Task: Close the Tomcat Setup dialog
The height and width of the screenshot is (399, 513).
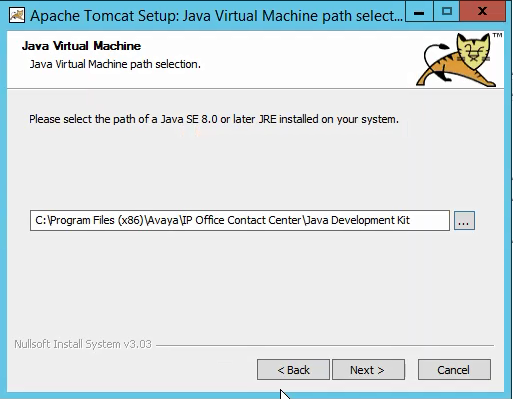Action: (482, 12)
